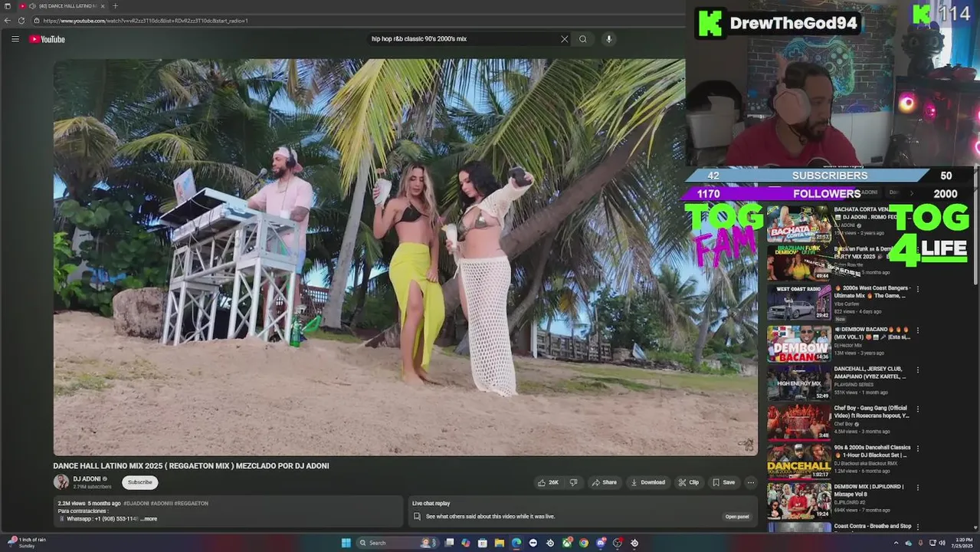Select the DANCE HALL LATINO browser tab
Viewport: 980px width, 552px height.
click(x=63, y=6)
